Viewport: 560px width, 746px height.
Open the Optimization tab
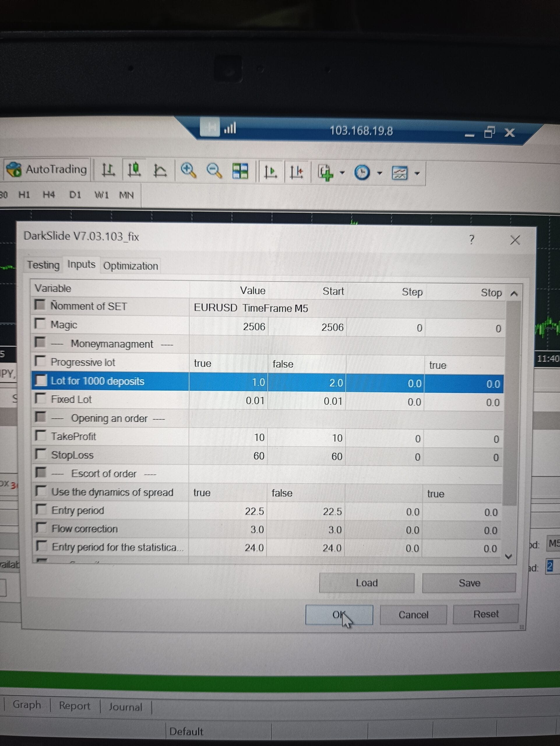point(131,266)
